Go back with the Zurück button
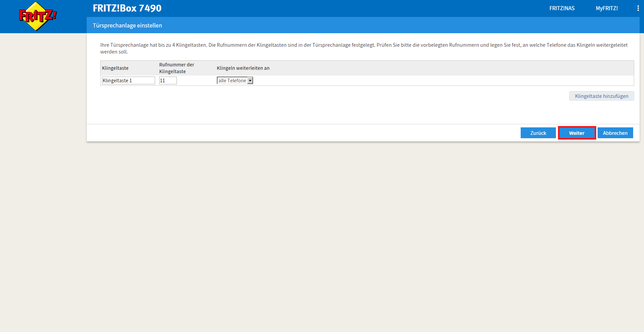The height and width of the screenshot is (332, 644). click(x=538, y=133)
